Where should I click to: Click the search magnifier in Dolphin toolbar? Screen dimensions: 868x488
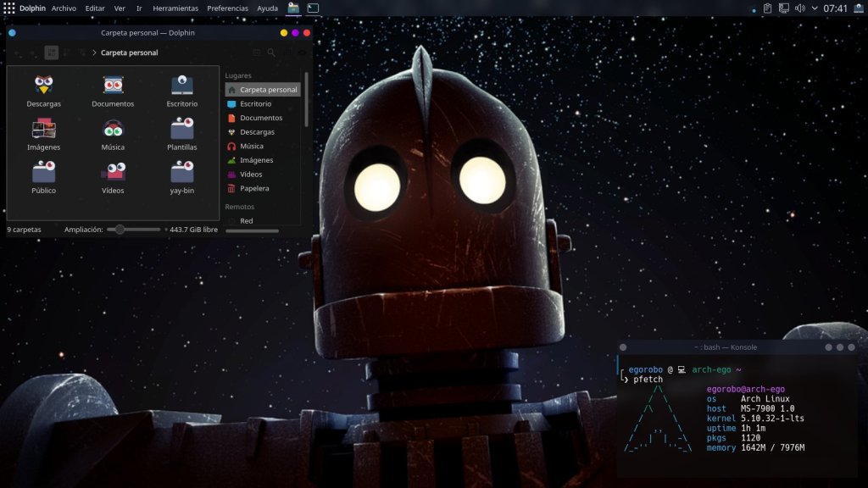pos(271,53)
